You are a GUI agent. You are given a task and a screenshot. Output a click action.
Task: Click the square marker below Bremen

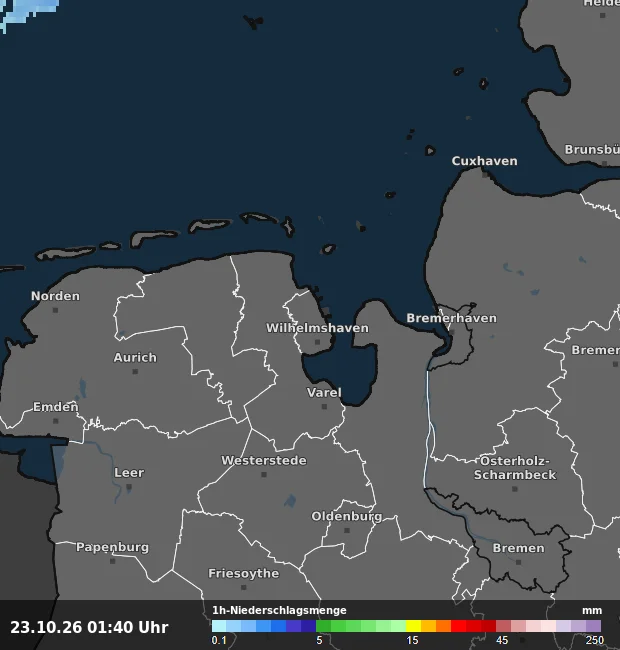pos(518,563)
